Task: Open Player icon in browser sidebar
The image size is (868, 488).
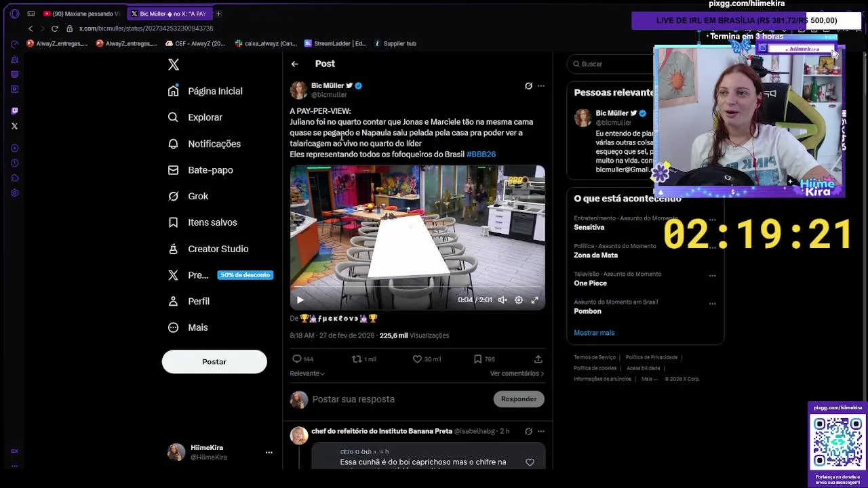Action: pos(14,148)
